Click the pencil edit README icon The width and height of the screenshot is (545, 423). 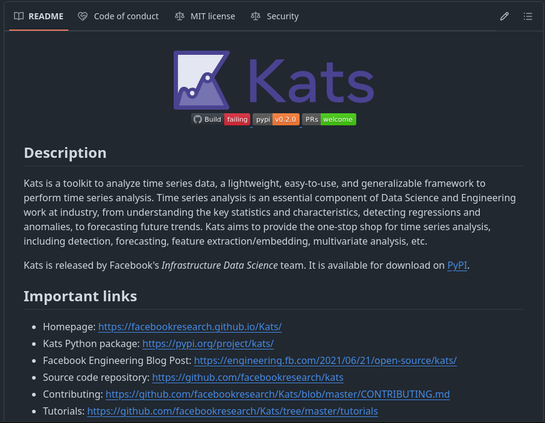point(504,16)
